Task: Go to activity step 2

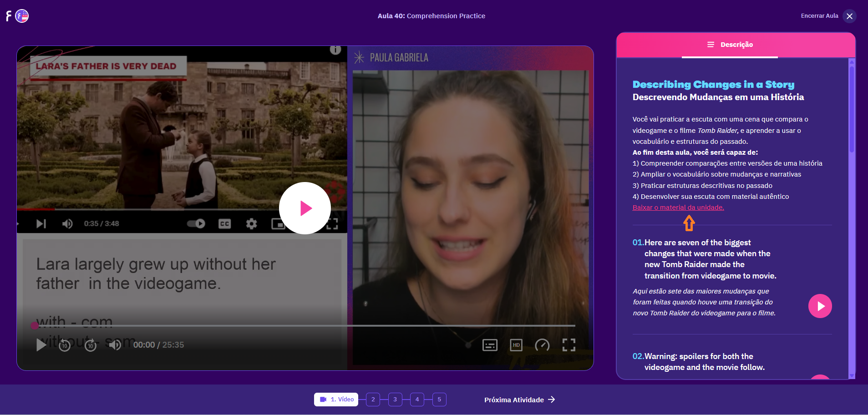Action: pos(373,400)
